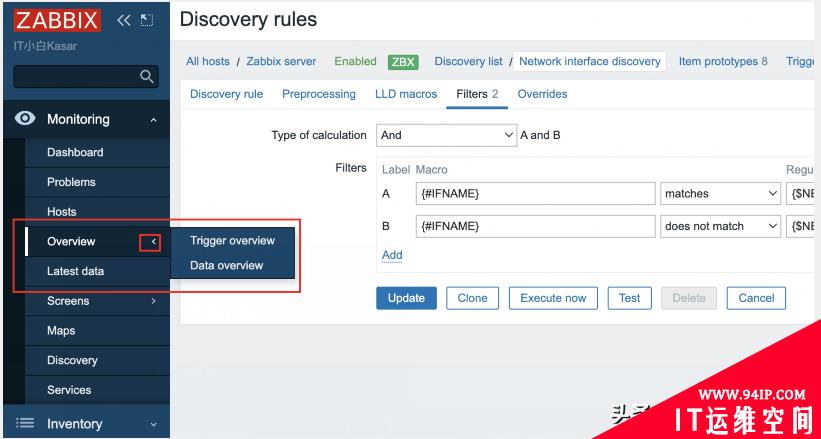Click the Enabled status link
Viewport: 821px width, 439px height.
pos(356,61)
